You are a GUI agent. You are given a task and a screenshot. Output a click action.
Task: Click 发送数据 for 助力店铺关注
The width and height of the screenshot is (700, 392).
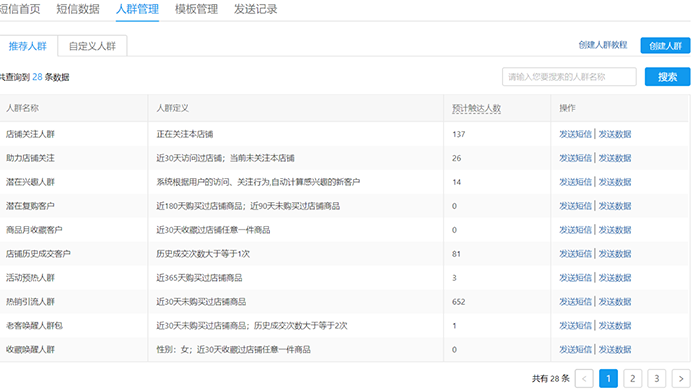pos(615,158)
